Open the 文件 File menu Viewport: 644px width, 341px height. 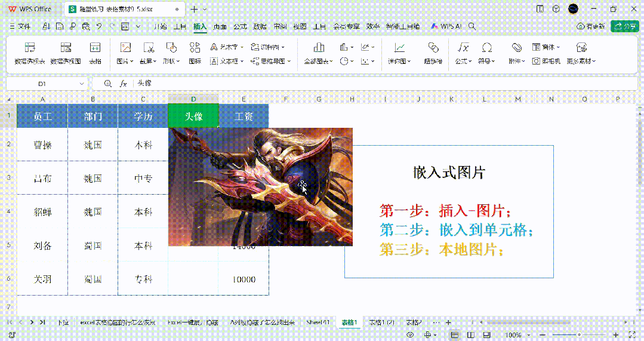pyautogui.click(x=20, y=26)
